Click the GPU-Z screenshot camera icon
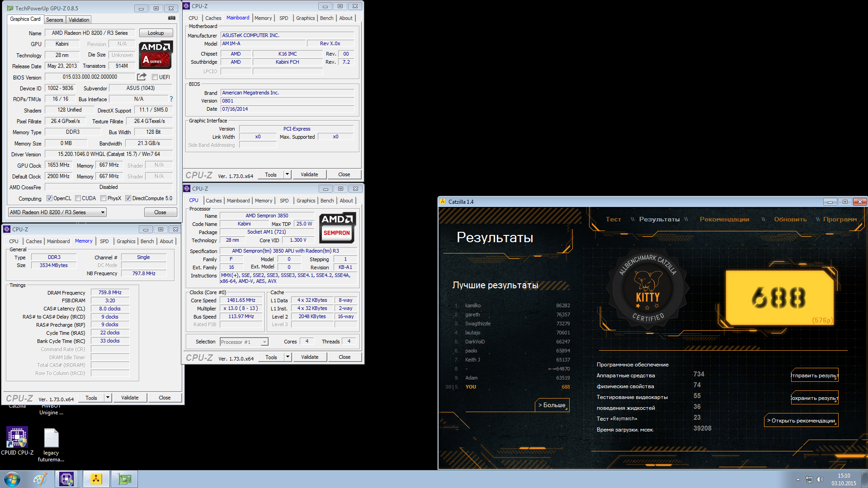The height and width of the screenshot is (488, 868). (172, 18)
